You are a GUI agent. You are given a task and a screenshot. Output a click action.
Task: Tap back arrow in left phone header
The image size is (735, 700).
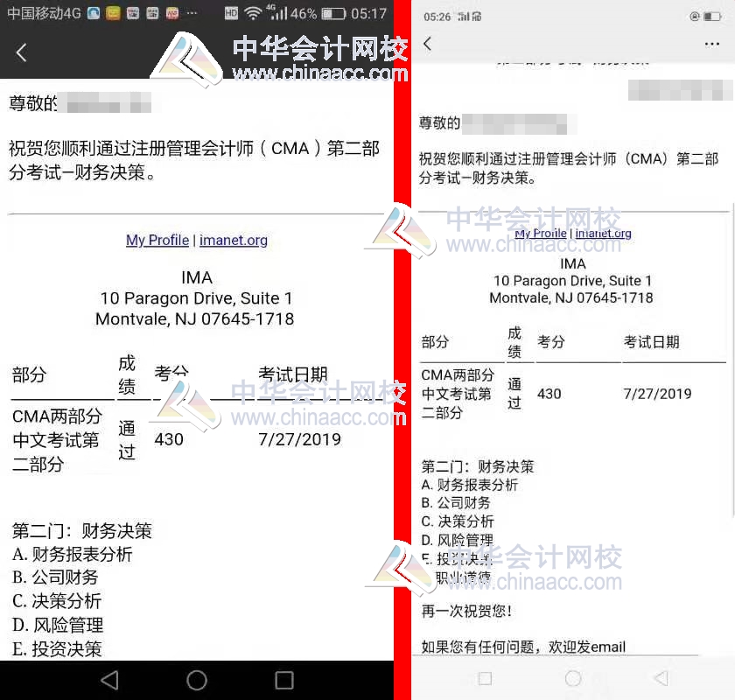point(21,52)
